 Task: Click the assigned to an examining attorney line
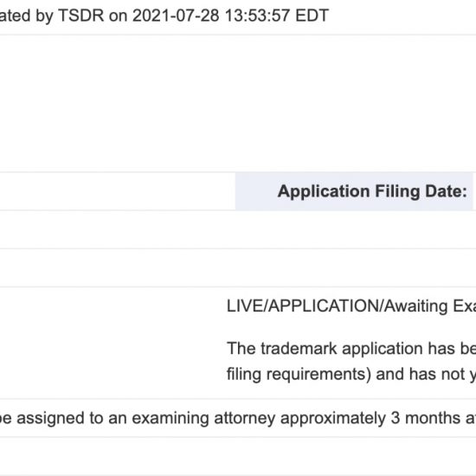pyautogui.click(x=238, y=418)
